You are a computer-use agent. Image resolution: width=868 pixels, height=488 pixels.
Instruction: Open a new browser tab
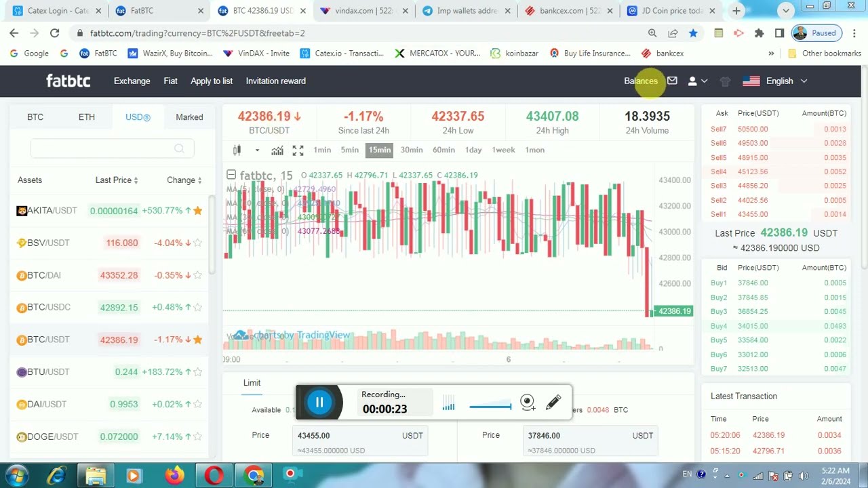click(736, 11)
